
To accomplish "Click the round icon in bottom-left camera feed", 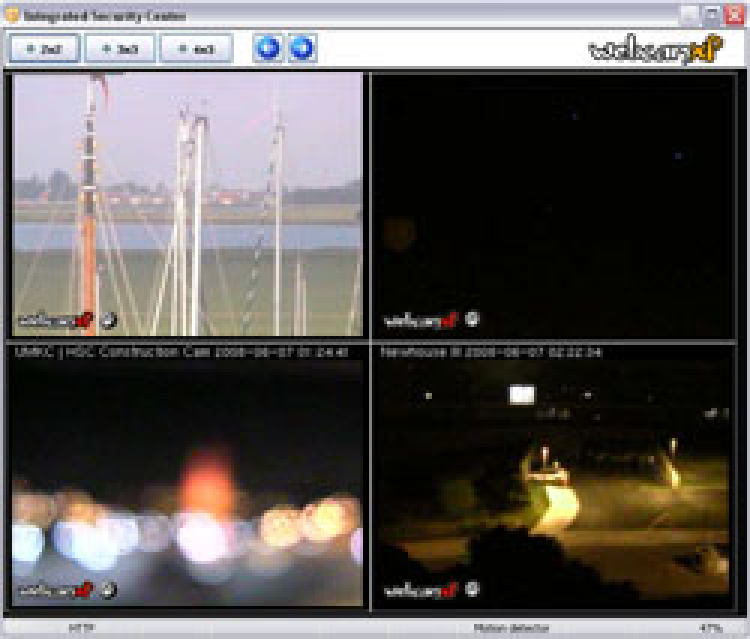I will tap(108, 590).
